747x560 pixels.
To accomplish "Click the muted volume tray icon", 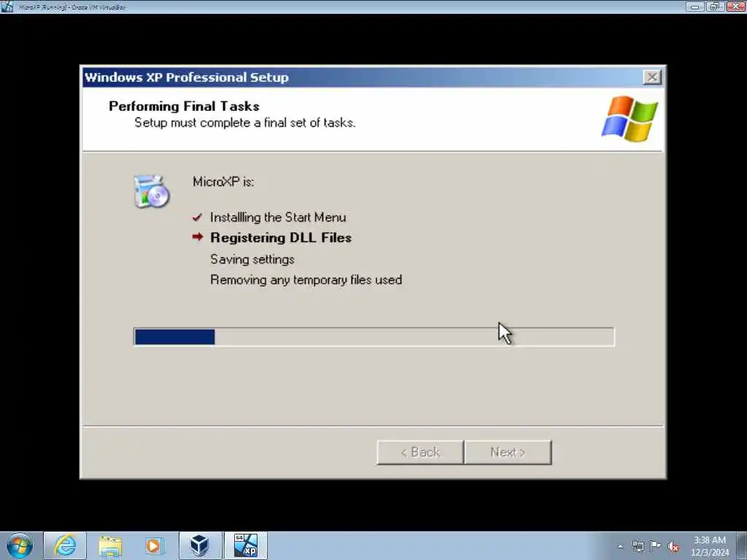I will pyautogui.click(x=673, y=547).
